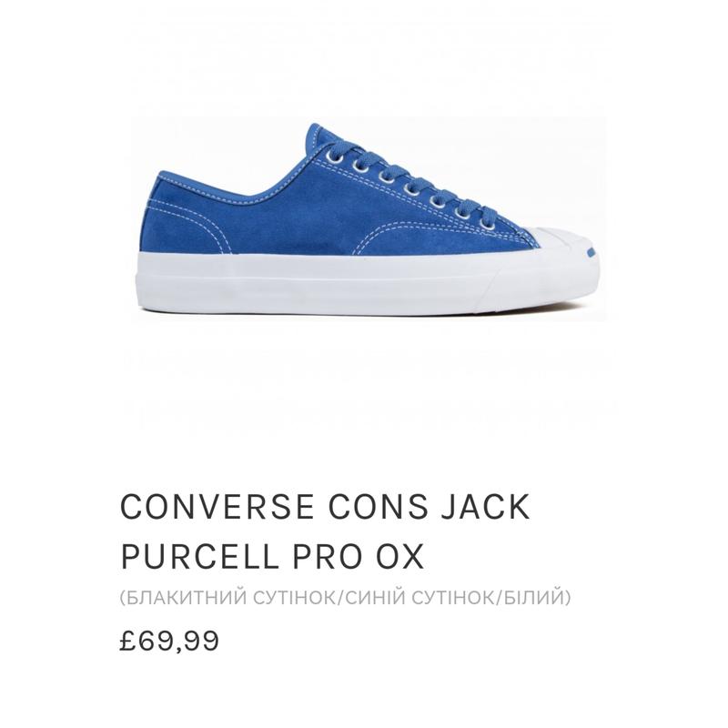Open the CONVERSE CONS JACK title link
Viewport: 728px width, 728px height.
(325, 531)
